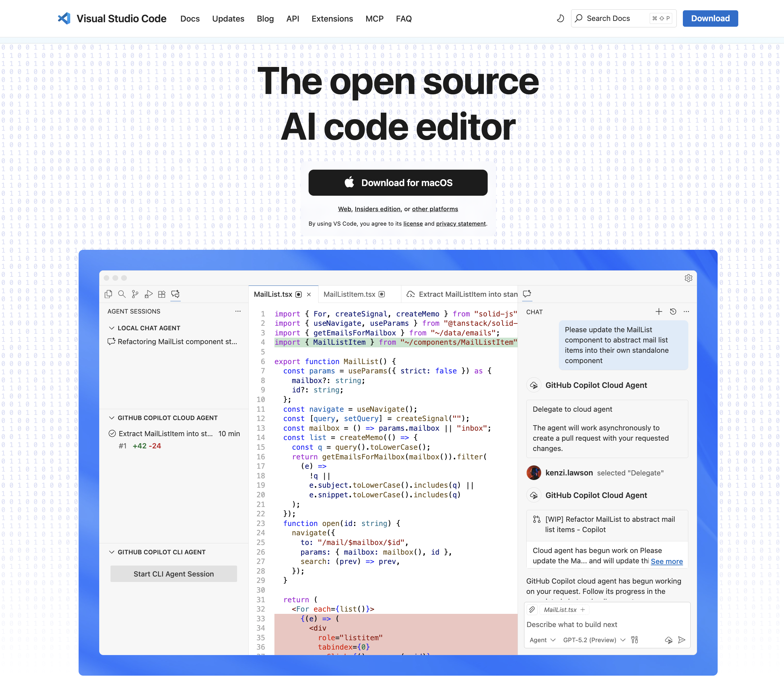Open the Search magnifier icon in editor sidebar
The height and width of the screenshot is (694, 784).
point(122,294)
